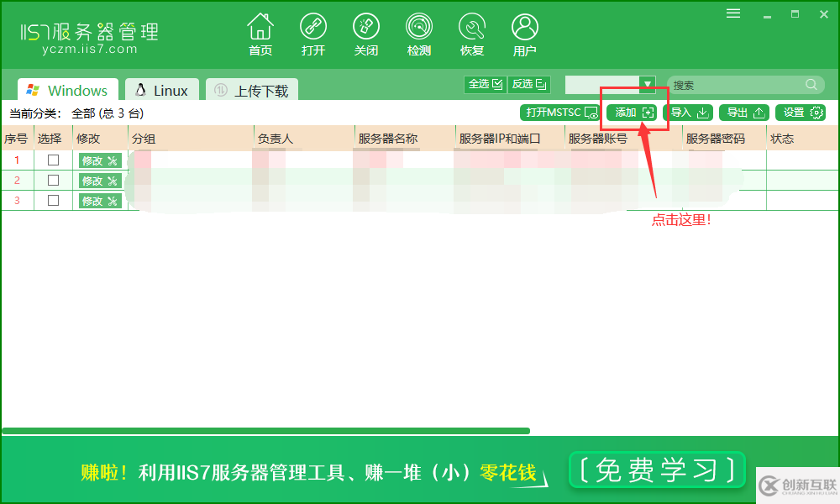The width and height of the screenshot is (840, 504).
Task: Switch to the Linux tab
Action: pyautogui.click(x=161, y=89)
